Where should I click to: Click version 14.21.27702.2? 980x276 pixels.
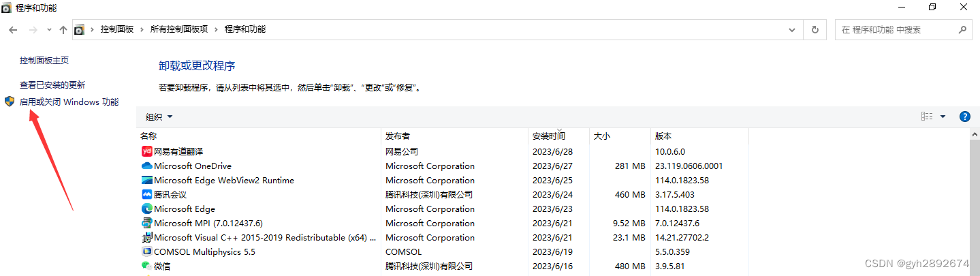[x=682, y=237]
